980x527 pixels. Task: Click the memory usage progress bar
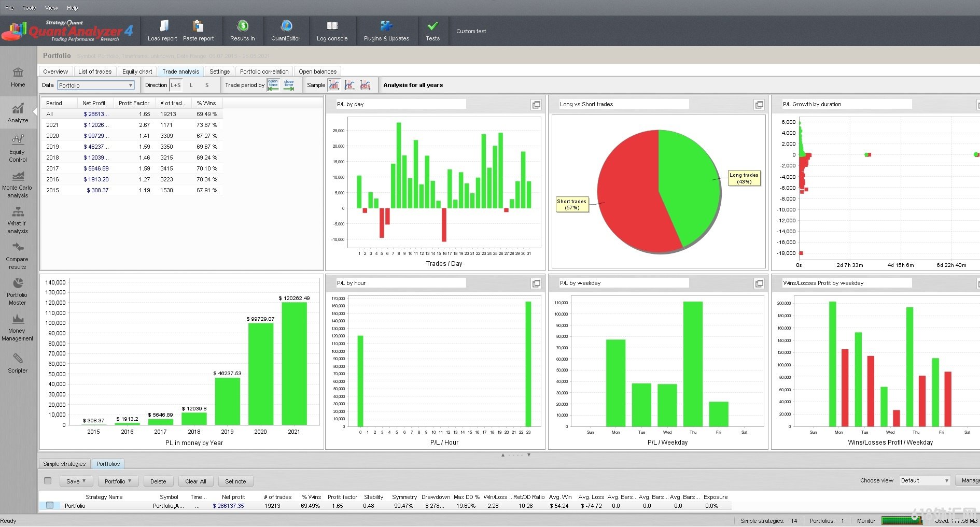click(x=901, y=520)
